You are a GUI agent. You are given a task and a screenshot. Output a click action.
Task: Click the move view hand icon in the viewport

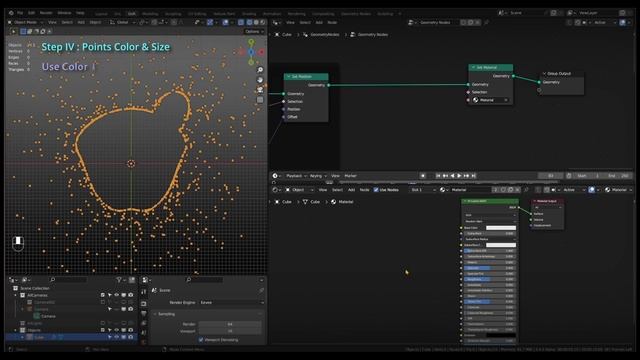click(x=260, y=80)
